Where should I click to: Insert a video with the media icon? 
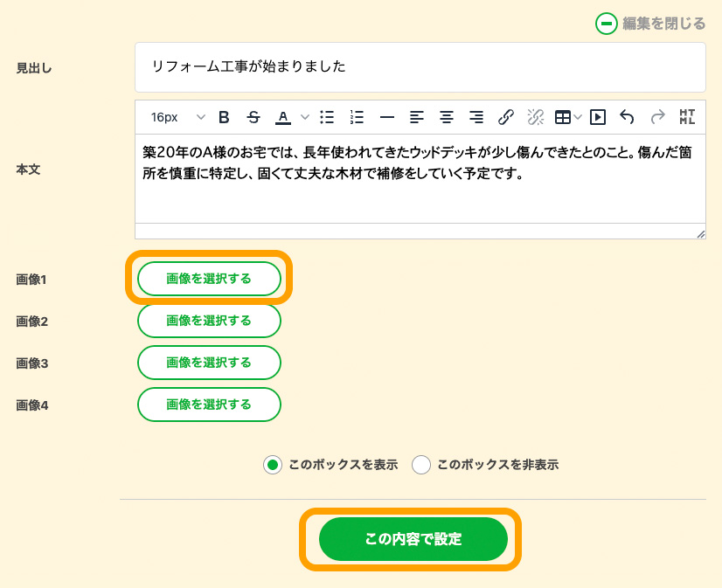[x=598, y=117]
